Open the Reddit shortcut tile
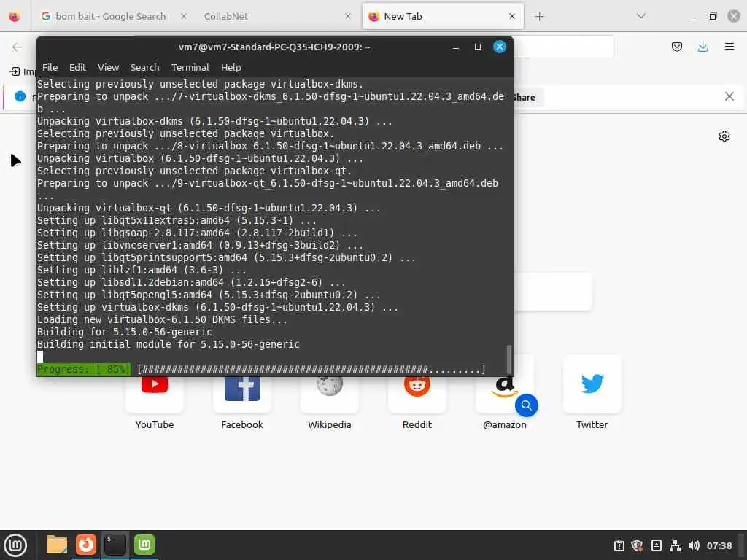 coord(417,393)
